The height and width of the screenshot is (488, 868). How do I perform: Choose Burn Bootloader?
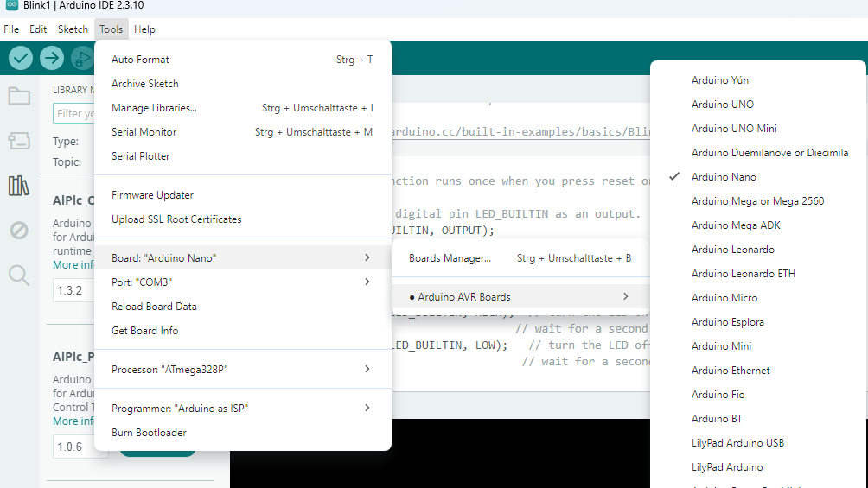[242, 433]
